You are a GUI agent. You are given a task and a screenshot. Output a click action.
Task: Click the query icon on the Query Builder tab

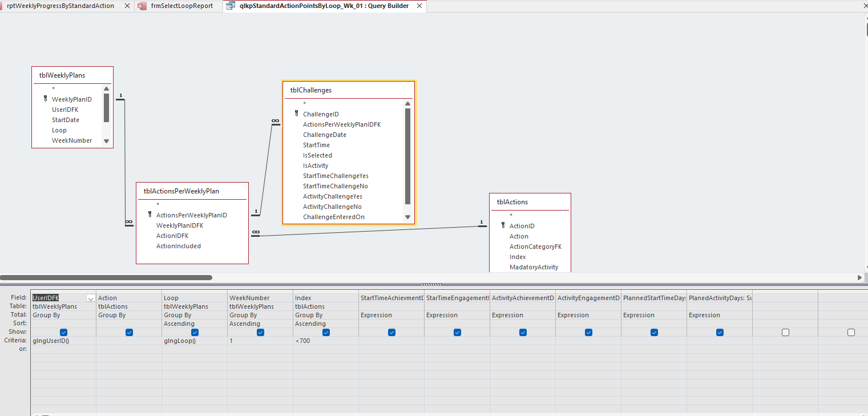(230, 6)
